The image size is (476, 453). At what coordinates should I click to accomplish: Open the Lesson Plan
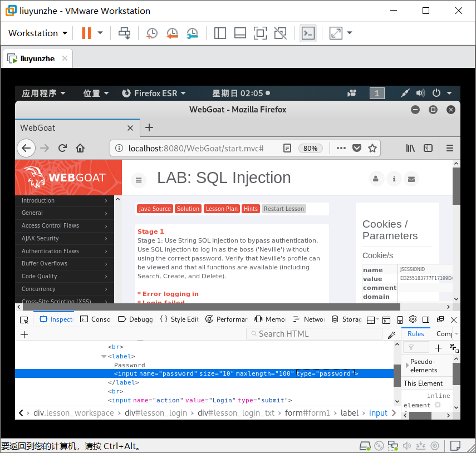(222, 209)
